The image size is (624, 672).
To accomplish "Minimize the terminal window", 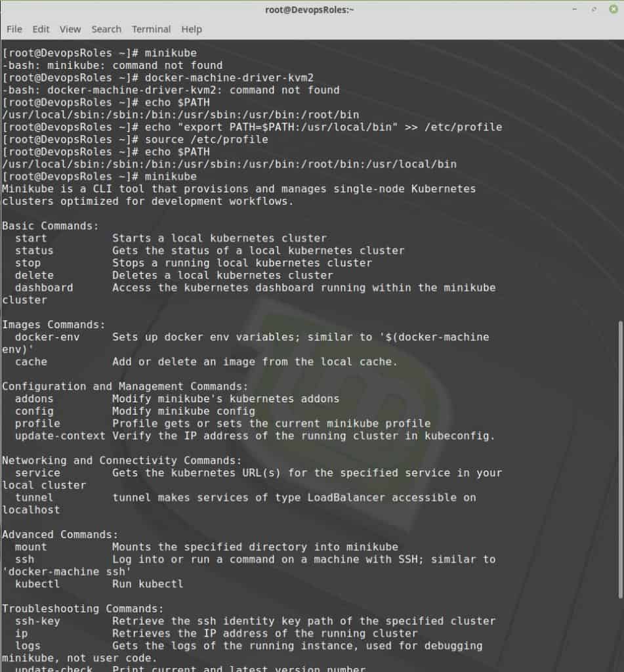I will tap(575, 9).
